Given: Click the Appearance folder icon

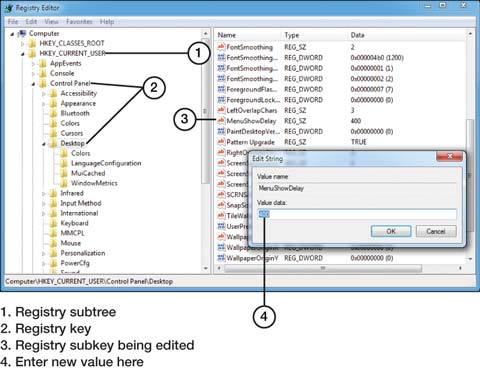Looking at the screenshot, I should click(53, 103).
